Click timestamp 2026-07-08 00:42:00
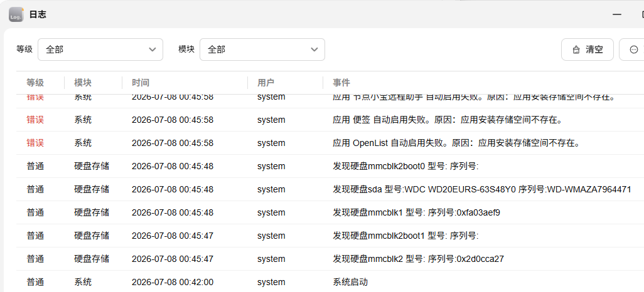Image resolution: width=644 pixels, height=292 pixels. (x=173, y=282)
